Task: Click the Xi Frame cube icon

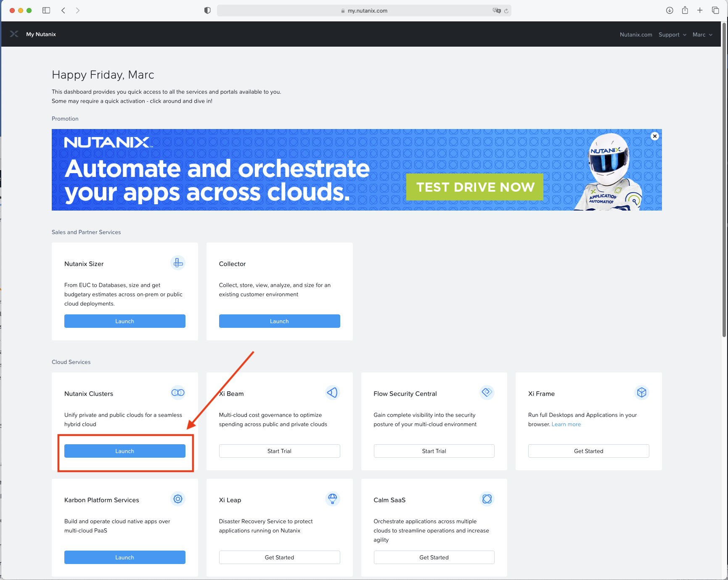Action: point(642,393)
